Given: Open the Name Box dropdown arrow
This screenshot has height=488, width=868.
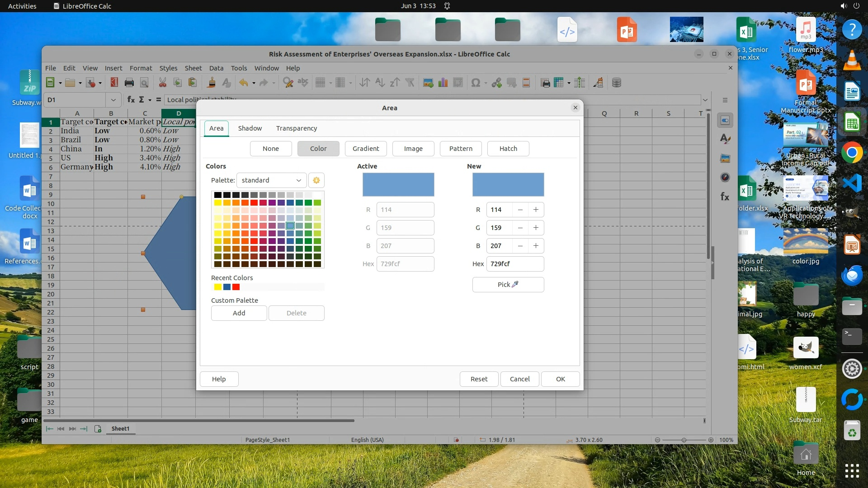Looking at the screenshot, I should point(113,100).
